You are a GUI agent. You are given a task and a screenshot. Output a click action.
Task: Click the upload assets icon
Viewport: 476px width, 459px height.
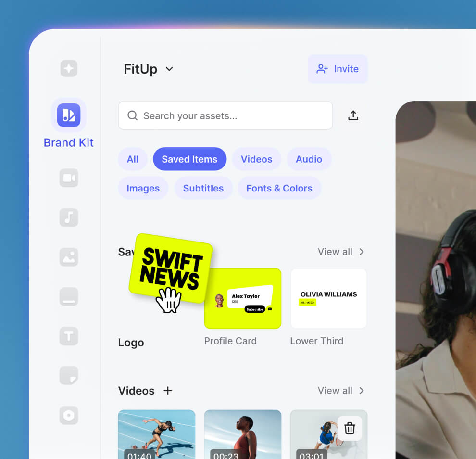point(353,115)
